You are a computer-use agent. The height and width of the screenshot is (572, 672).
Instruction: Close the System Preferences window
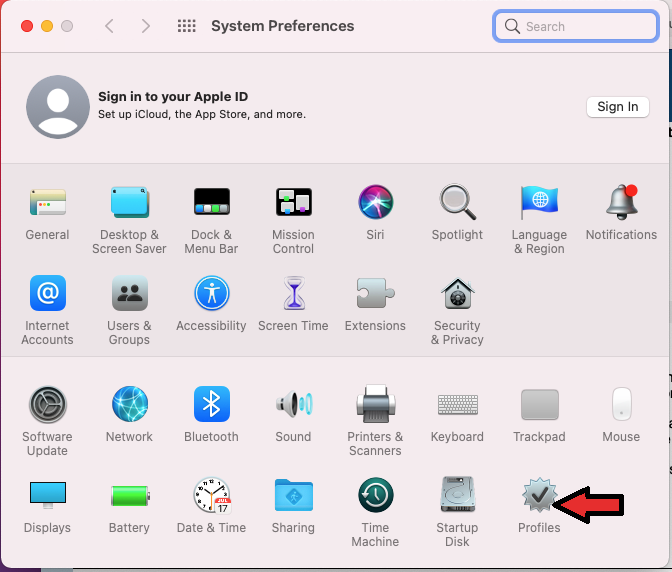[27, 26]
